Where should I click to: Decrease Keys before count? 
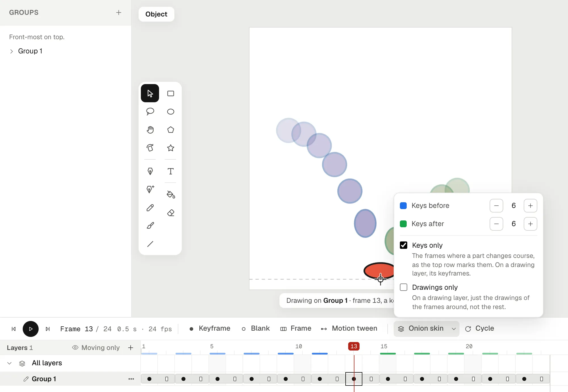[496, 206]
